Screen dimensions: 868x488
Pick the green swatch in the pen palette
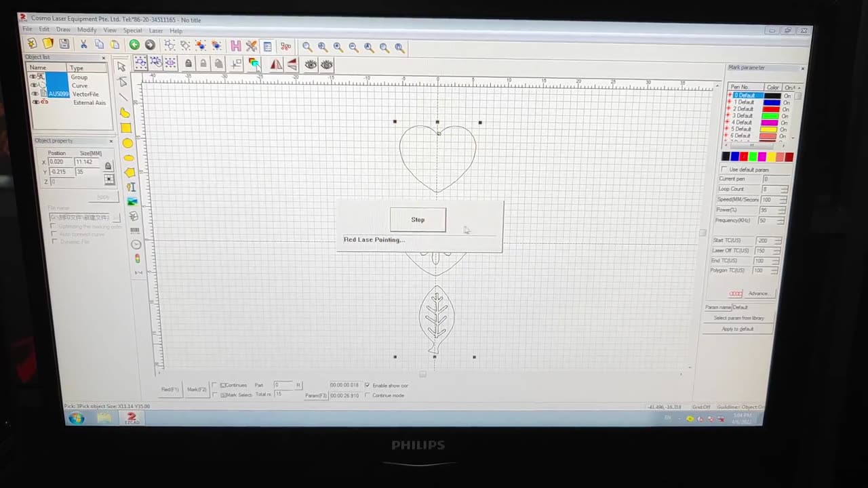tap(752, 157)
